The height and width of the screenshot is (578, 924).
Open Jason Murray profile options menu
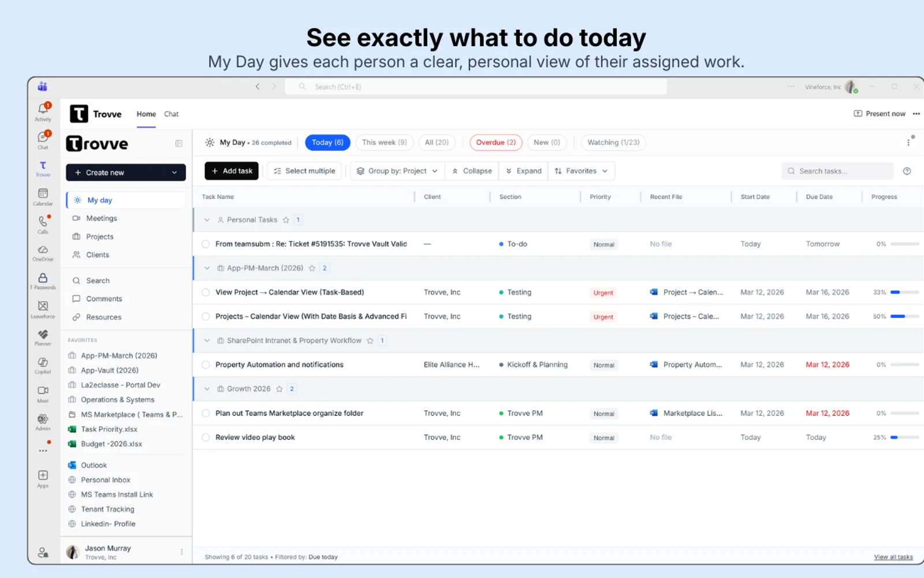point(182,552)
